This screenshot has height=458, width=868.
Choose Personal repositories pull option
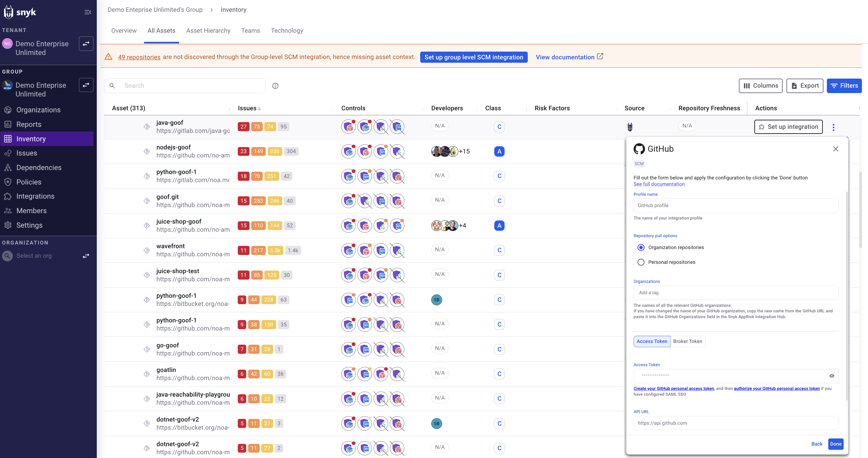[x=641, y=262]
